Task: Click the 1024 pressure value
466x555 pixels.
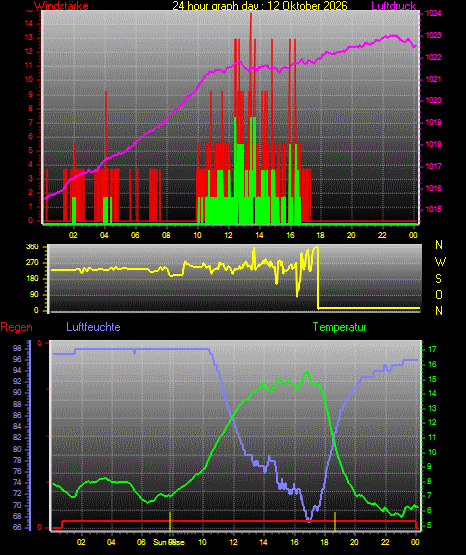Action: point(433,14)
